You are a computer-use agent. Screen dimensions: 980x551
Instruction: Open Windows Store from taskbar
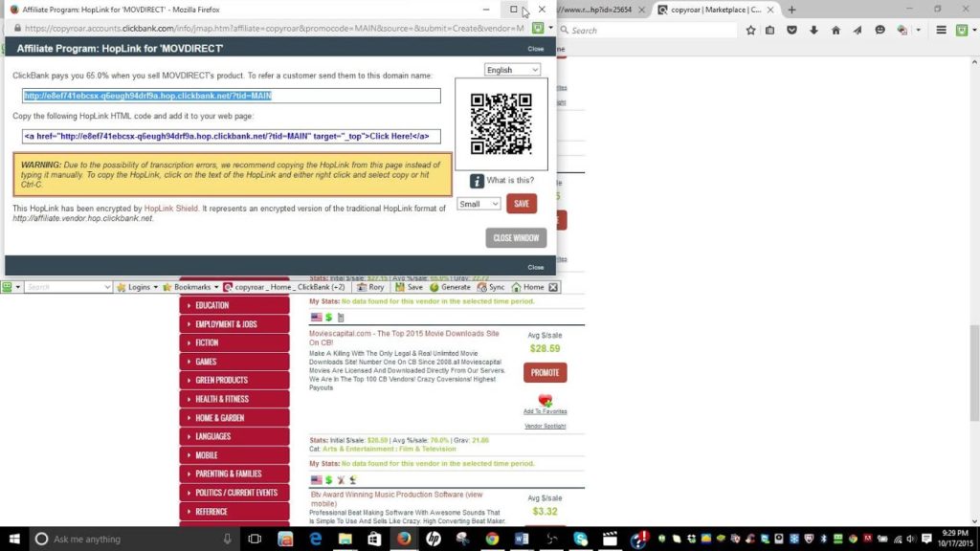pyautogui.click(x=374, y=539)
